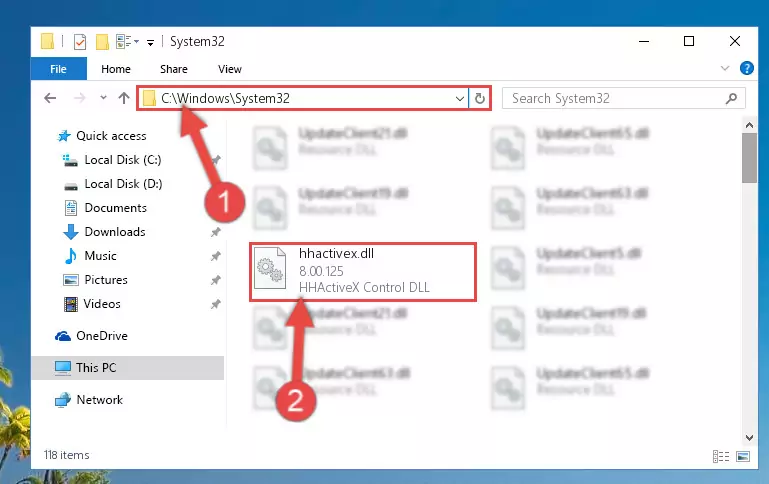Minimize the System32 window
Screen dimensions: 769x484
point(644,41)
